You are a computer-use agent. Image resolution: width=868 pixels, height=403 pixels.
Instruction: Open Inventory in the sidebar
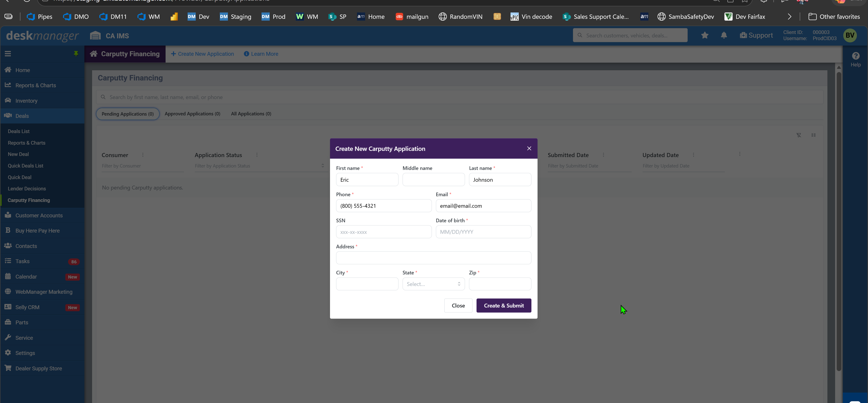click(x=42, y=101)
